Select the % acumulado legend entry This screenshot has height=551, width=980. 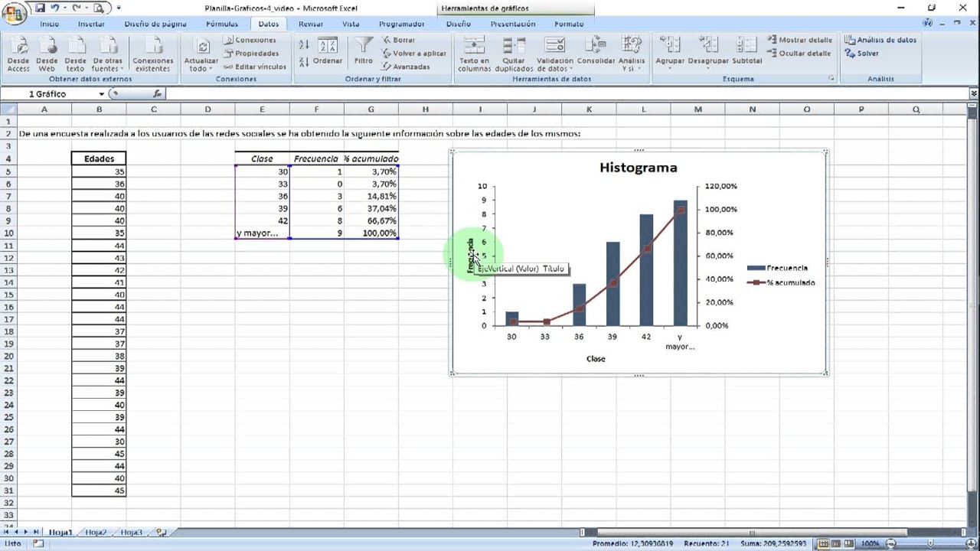pyautogui.click(x=781, y=282)
